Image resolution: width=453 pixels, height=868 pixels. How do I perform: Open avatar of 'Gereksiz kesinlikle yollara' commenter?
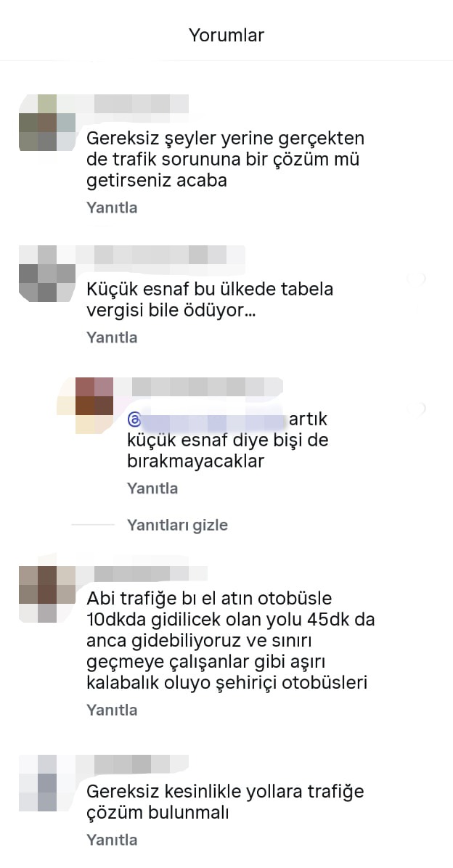pyautogui.click(x=47, y=783)
